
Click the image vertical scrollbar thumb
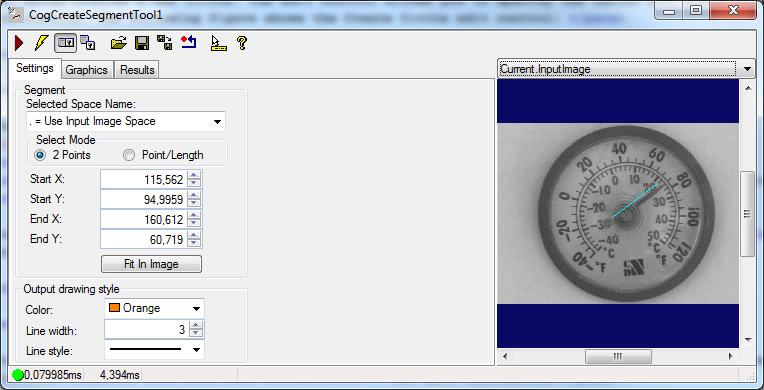(747, 214)
